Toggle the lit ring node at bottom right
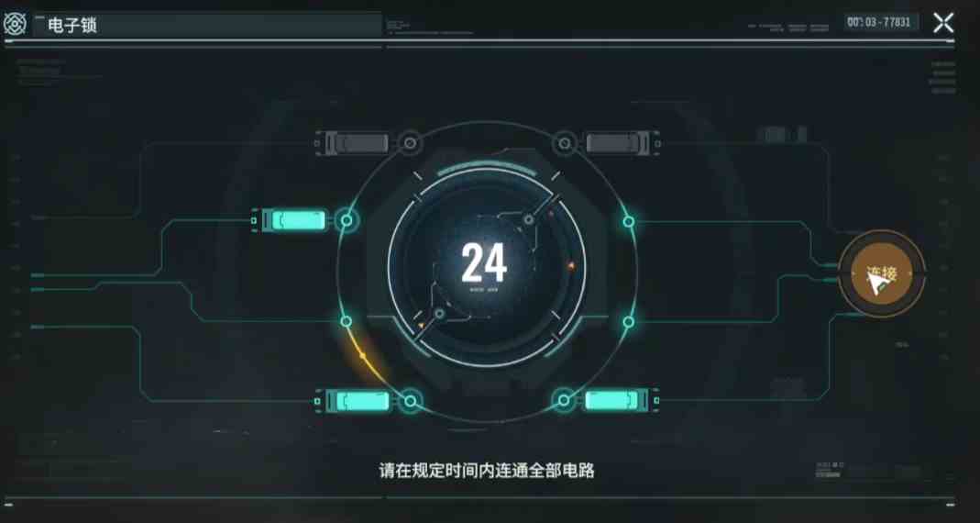Viewport: 980px width, 523px height. pyautogui.click(x=565, y=400)
